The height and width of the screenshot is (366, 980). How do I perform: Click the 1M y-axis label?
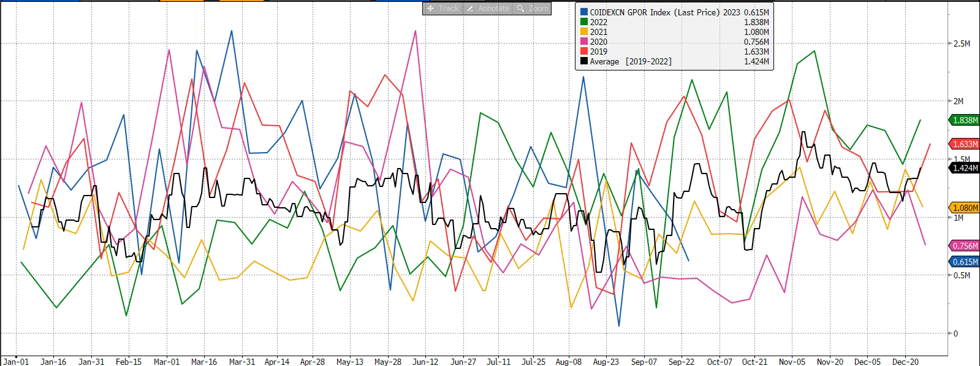(x=959, y=218)
